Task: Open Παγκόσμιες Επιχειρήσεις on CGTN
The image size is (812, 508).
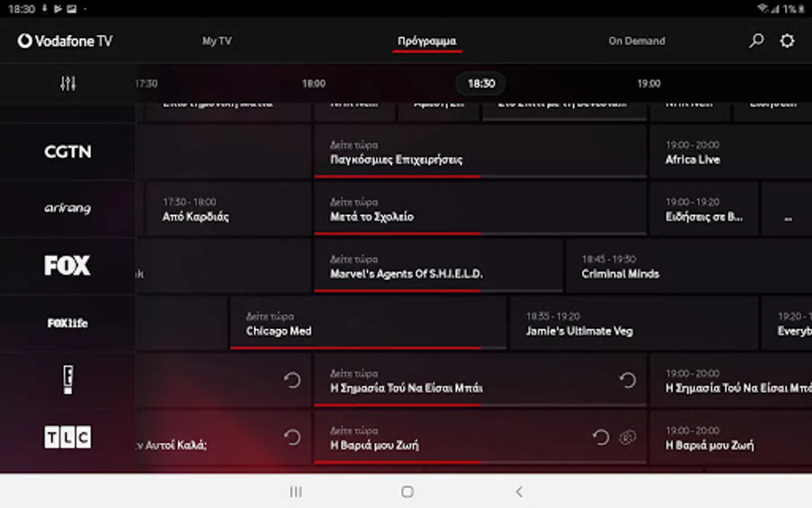Action: point(480,151)
